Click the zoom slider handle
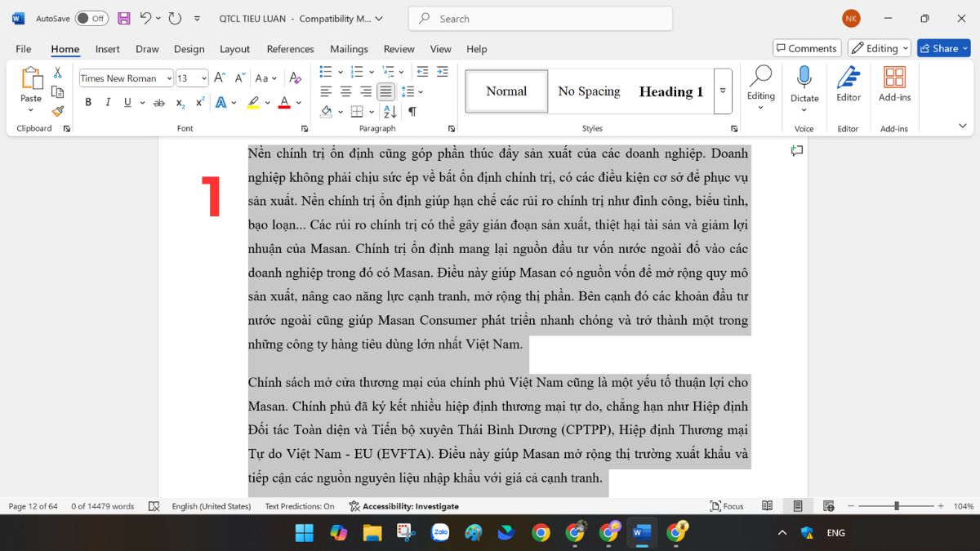Viewport: 980px width, 551px height. click(897, 506)
